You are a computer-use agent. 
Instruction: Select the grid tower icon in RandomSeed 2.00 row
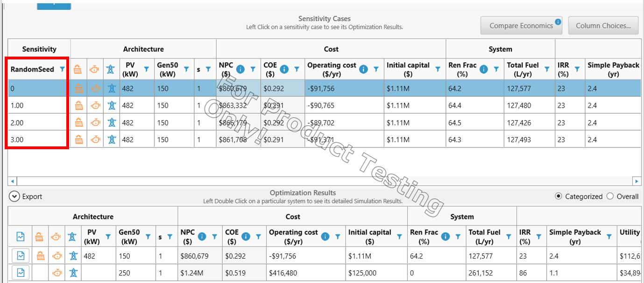(111, 122)
